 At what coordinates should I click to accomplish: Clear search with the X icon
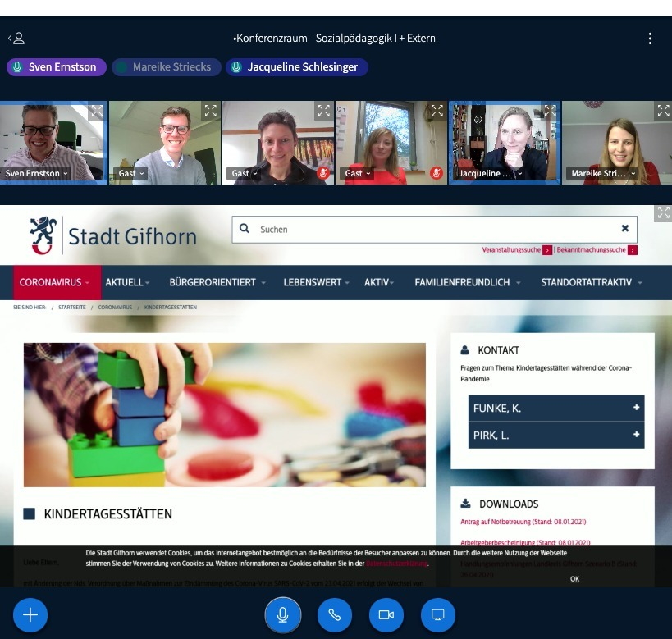[625, 228]
